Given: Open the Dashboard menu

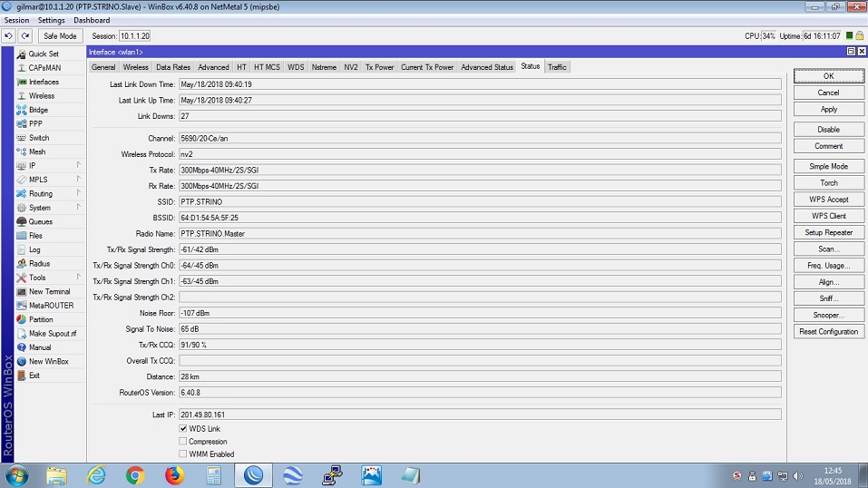Looking at the screenshot, I should click(x=92, y=20).
